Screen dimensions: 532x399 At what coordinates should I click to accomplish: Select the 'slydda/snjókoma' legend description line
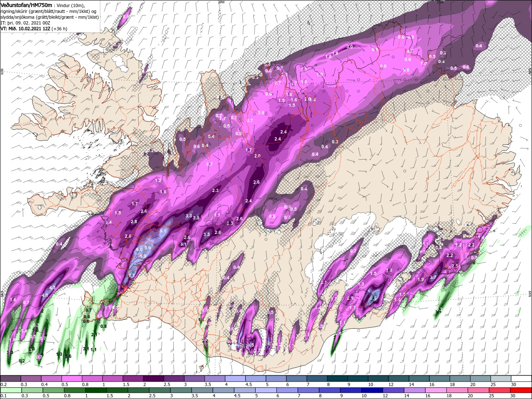(x=49, y=17)
